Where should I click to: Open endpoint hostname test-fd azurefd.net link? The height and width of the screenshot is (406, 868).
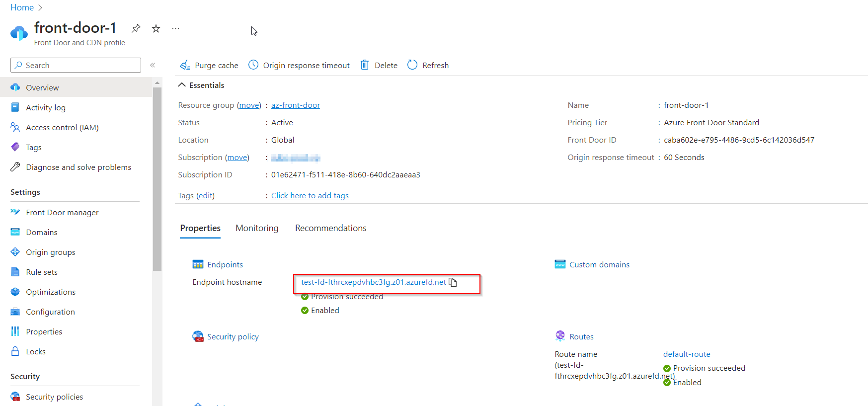coord(374,282)
